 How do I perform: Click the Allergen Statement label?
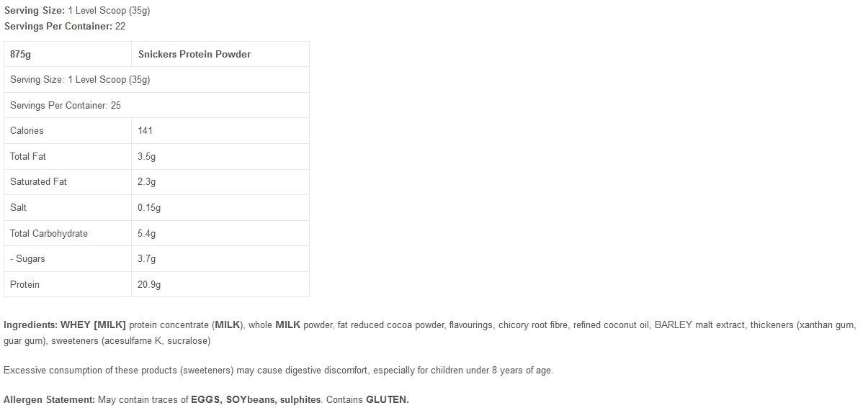(x=49, y=399)
